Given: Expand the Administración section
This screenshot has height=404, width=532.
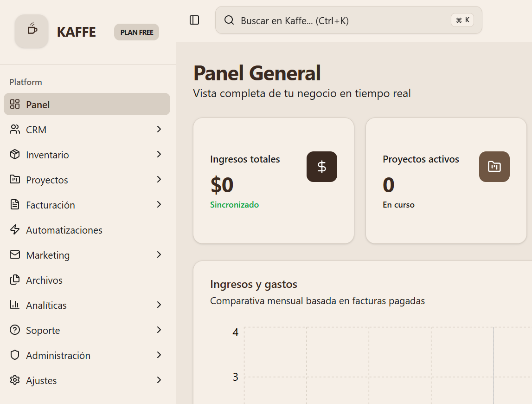Looking at the screenshot, I should [159, 355].
